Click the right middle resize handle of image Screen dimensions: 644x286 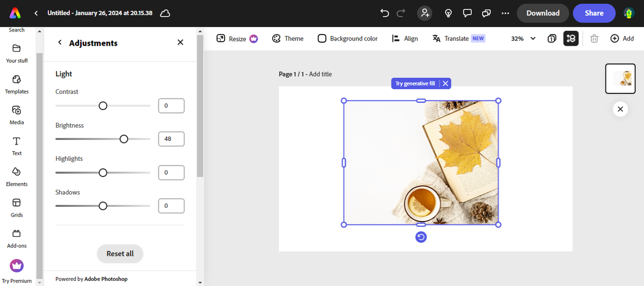point(498,162)
